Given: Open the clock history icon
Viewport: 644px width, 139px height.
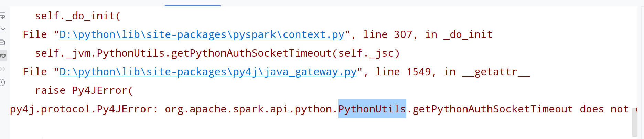Looking at the screenshot, I should [x=2, y=82].
